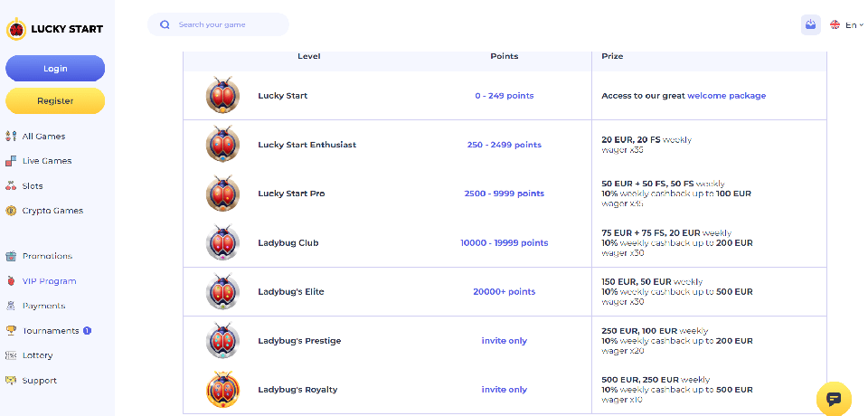
Task: Click the Slots cherry icon
Action: [x=11, y=186]
